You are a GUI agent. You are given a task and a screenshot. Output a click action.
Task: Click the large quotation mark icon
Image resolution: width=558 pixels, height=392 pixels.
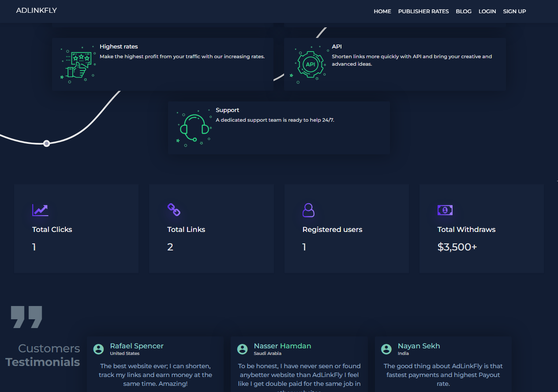tap(26, 317)
